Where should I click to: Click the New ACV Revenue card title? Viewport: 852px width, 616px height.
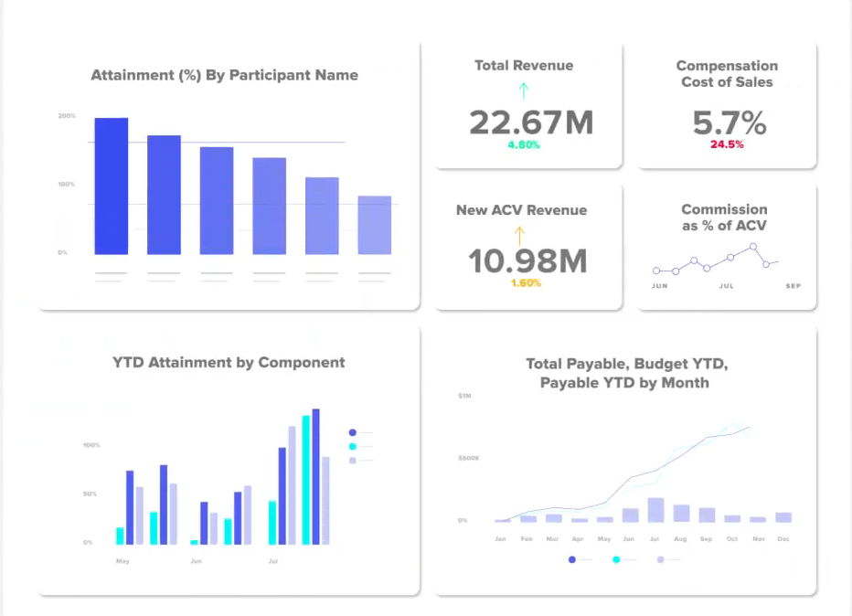522,209
